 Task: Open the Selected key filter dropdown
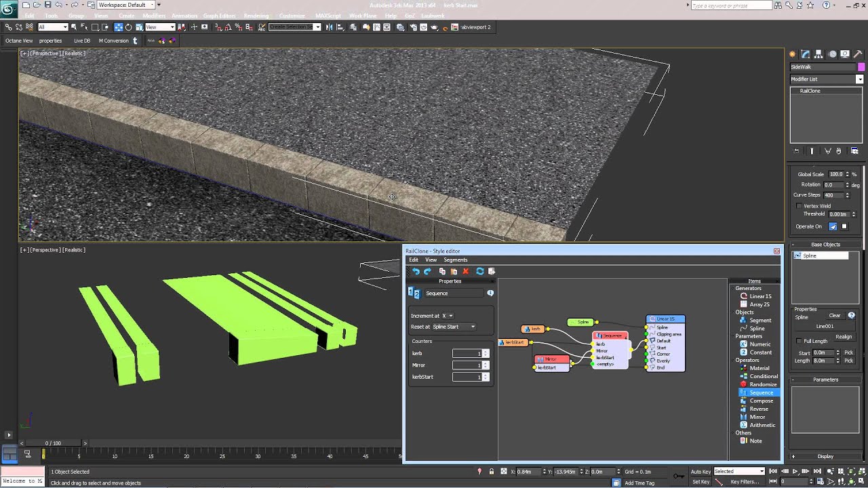[739, 471]
